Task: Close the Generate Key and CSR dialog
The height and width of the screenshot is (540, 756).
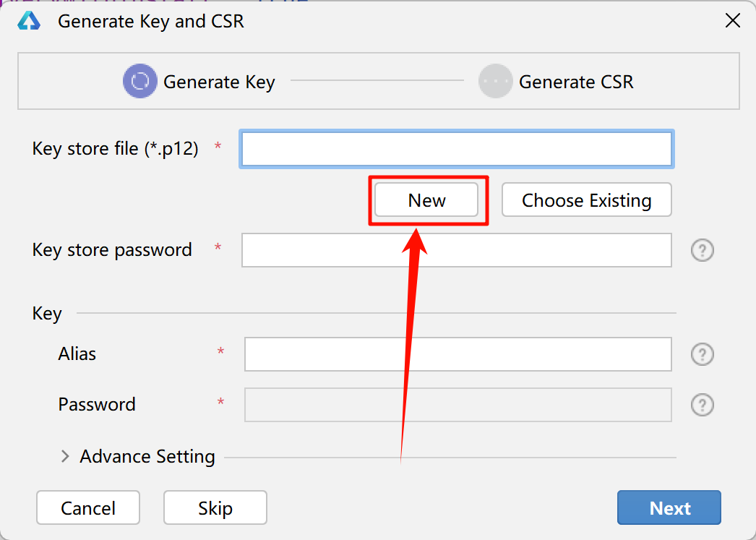Action: (732, 21)
